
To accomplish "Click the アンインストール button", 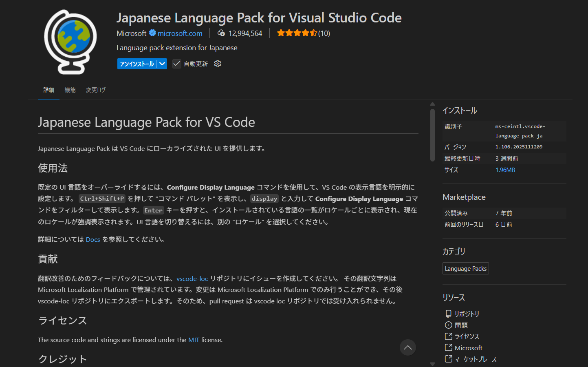I will 137,64.
